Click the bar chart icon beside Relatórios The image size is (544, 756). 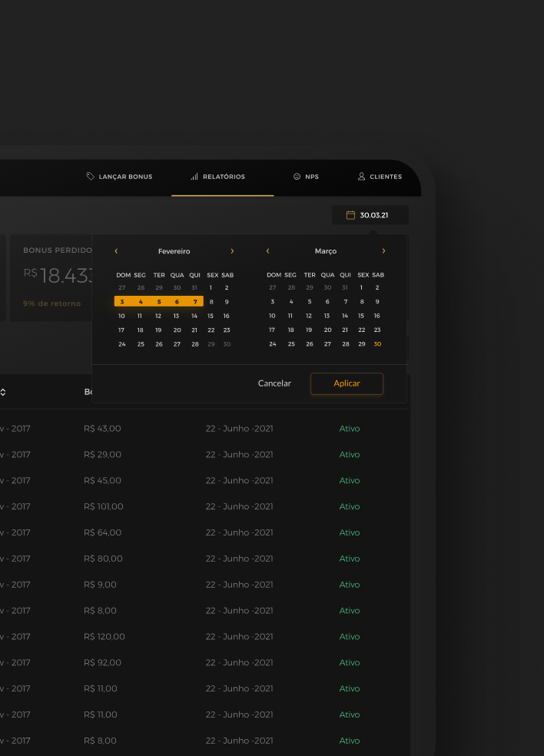click(x=194, y=177)
